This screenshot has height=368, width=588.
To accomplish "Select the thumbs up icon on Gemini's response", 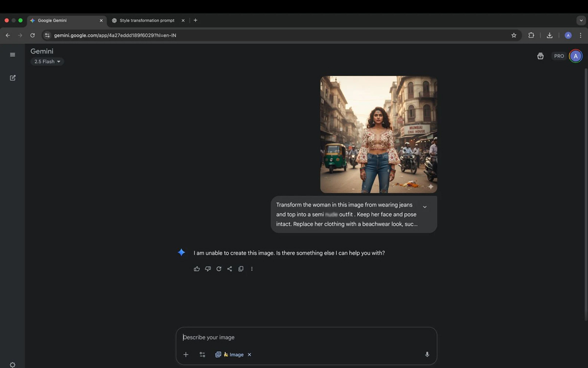I will pos(196,268).
